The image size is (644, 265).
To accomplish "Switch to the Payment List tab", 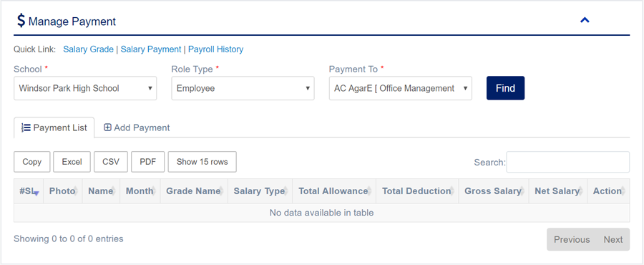I will click(54, 127).
